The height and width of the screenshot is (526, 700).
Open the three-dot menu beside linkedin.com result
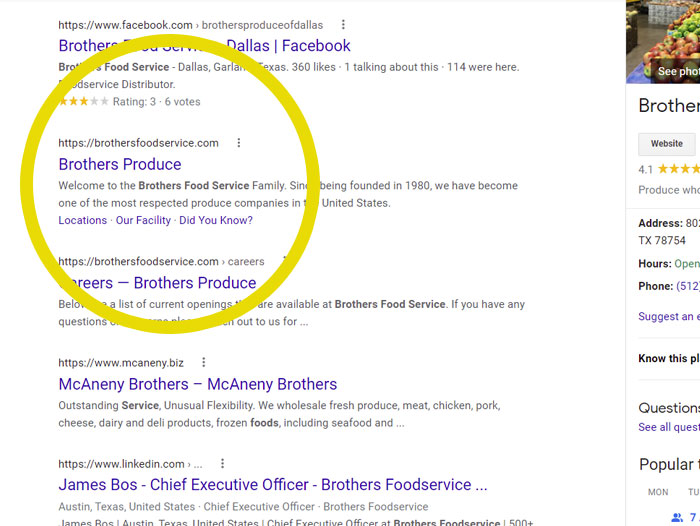222,464
